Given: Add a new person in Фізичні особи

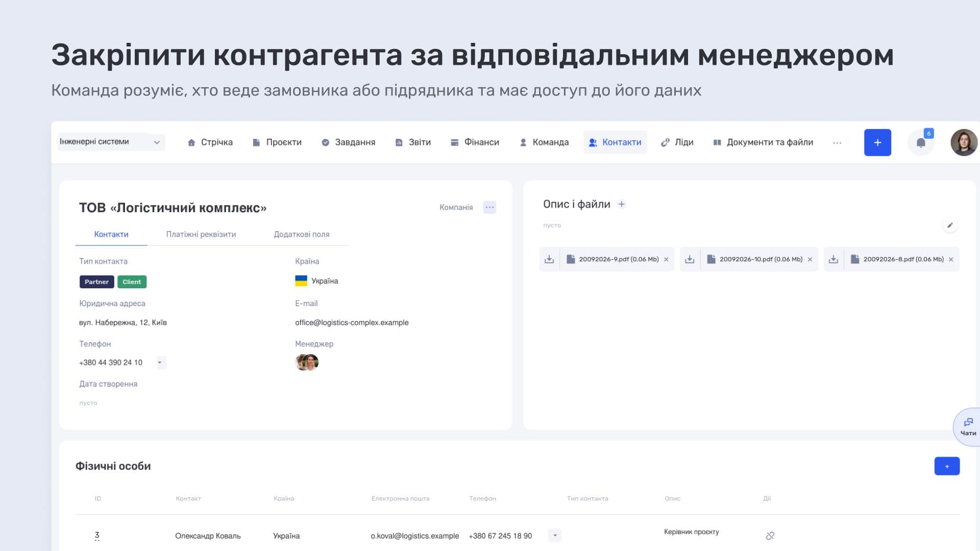Looking at the screenshot, I should [947, 466].
